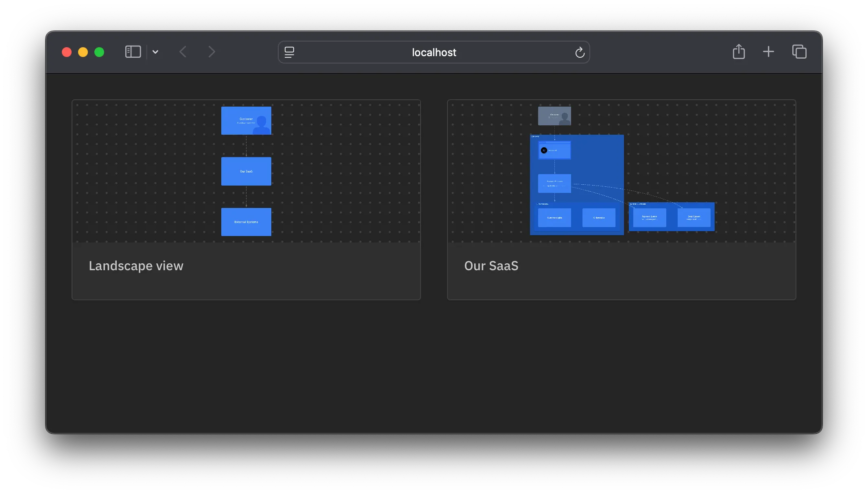Click Customer node in Landscape view thumbnail
The height and width of the screenshot is (494, 868).
pyautogui.click(x=246, y=120)
